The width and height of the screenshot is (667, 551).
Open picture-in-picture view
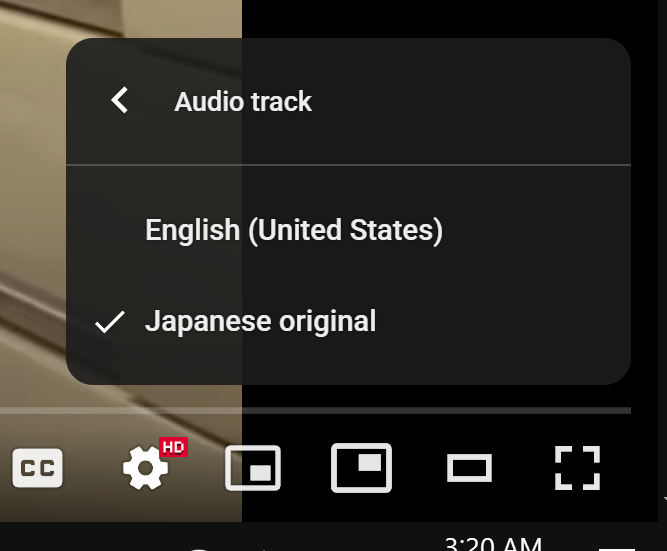[361, 468]
